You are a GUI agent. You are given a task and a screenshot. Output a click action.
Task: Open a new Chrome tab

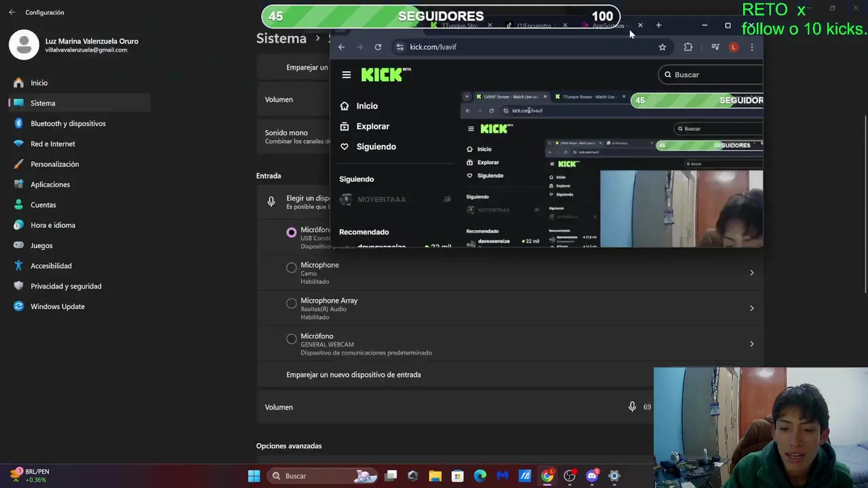click(x=658, y=26)
